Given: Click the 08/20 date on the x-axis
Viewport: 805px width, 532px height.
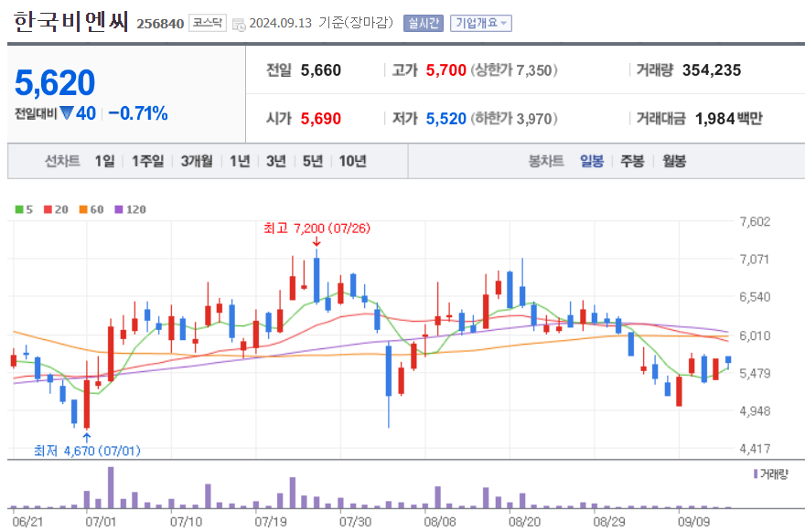Looking at the screenshot, I should coord(525,522).
